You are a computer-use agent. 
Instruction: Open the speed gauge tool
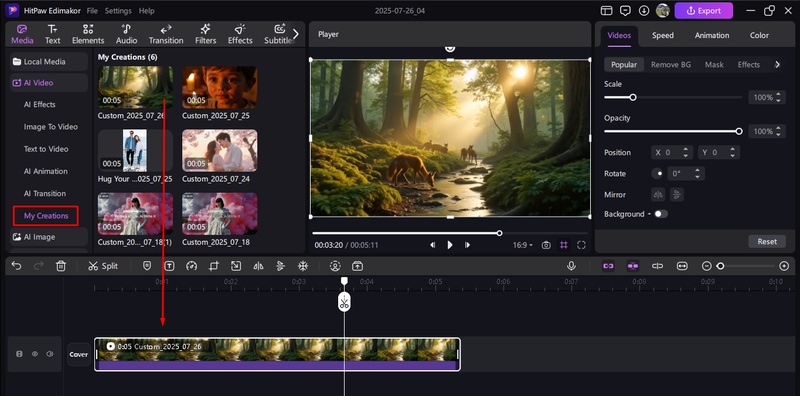(x=191, y=266)
